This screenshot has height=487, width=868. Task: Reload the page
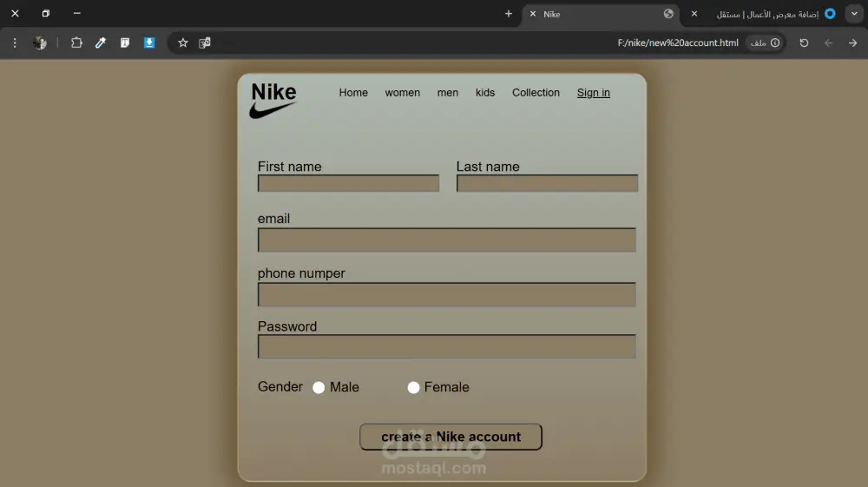(804, 43)
